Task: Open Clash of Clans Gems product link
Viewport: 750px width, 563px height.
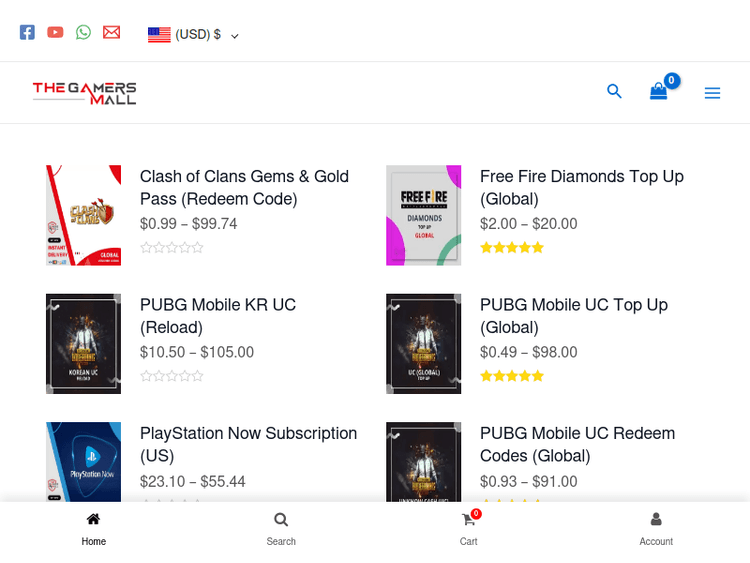Action: pos(244,187)
